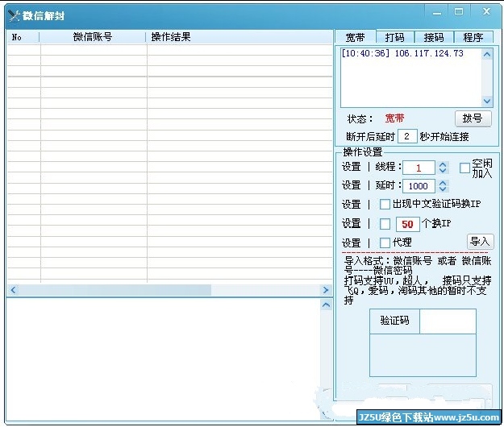Click the No column header
The image size is (504, 427).
(23, 37)
